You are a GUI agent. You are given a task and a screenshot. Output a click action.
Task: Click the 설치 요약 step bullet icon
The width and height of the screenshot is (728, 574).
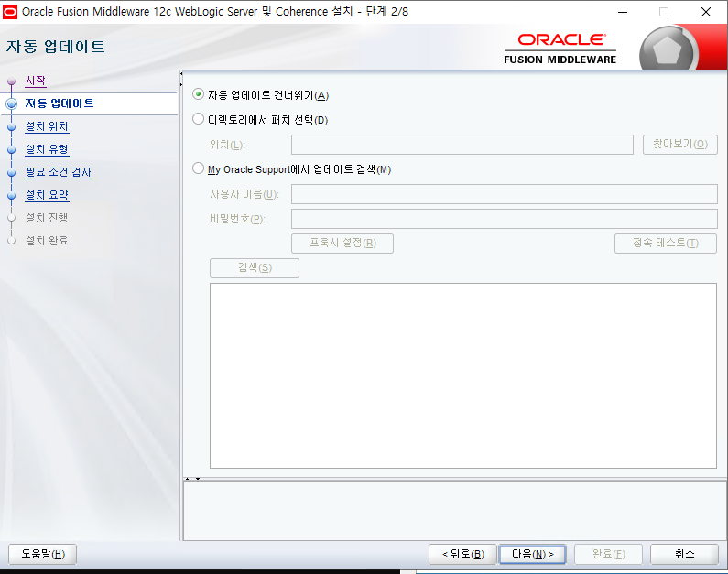[x=12, y=196]
